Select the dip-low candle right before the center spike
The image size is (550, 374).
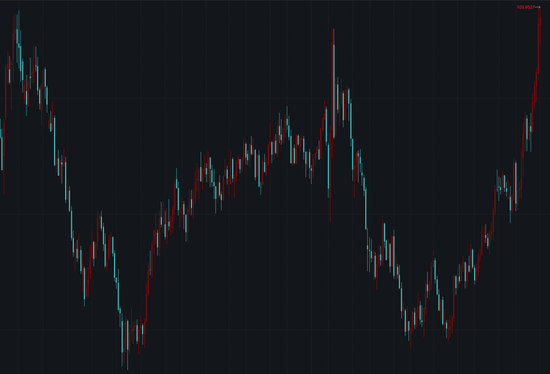(311, 167)
